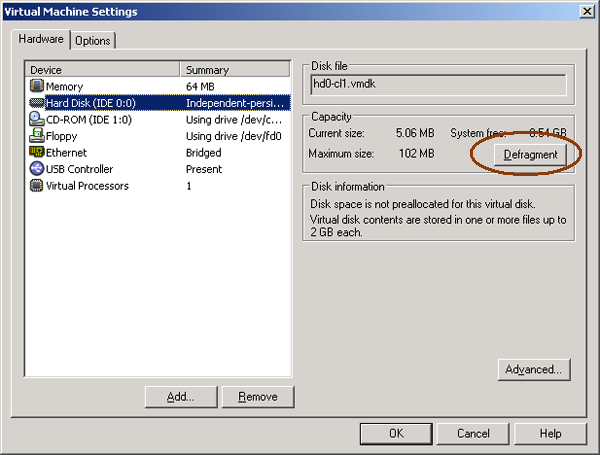Click the 5.06 MB current size value

click(x=415, y=133)
